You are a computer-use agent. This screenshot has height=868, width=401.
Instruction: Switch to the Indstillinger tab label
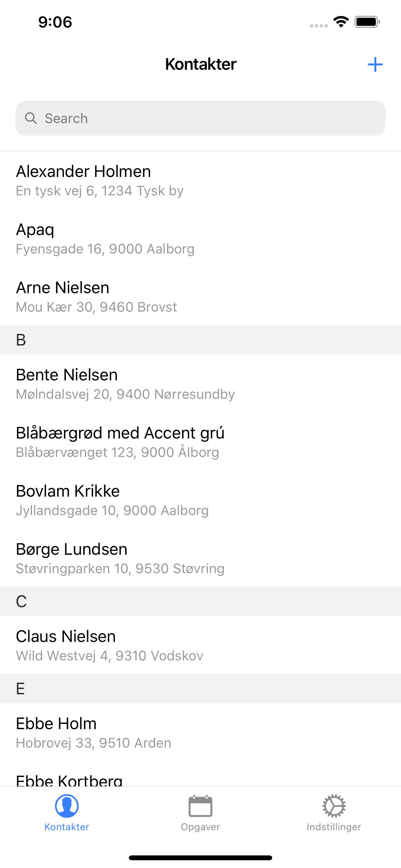(x=334, y=827)
